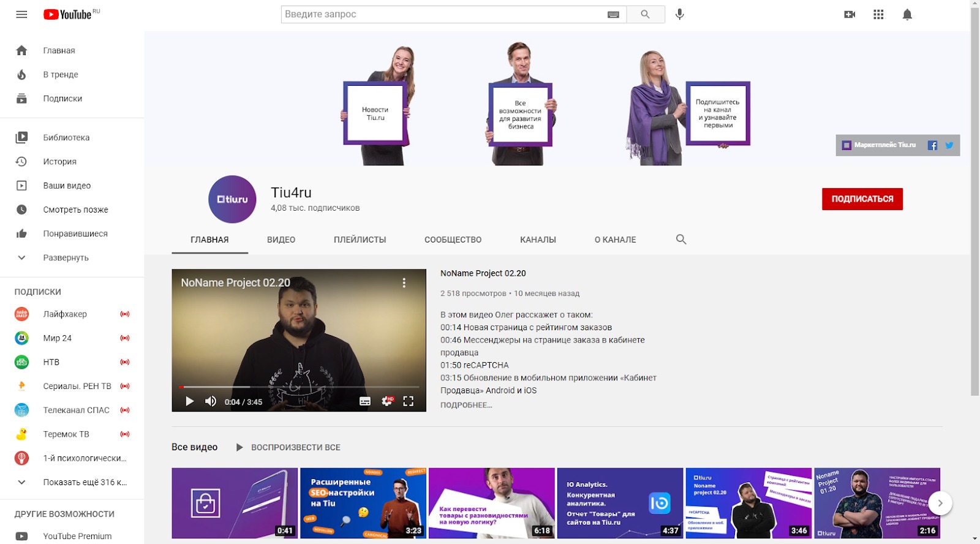Open the on-screen keyboard in search box
This screenshot has width=980, height=544.
613,14
